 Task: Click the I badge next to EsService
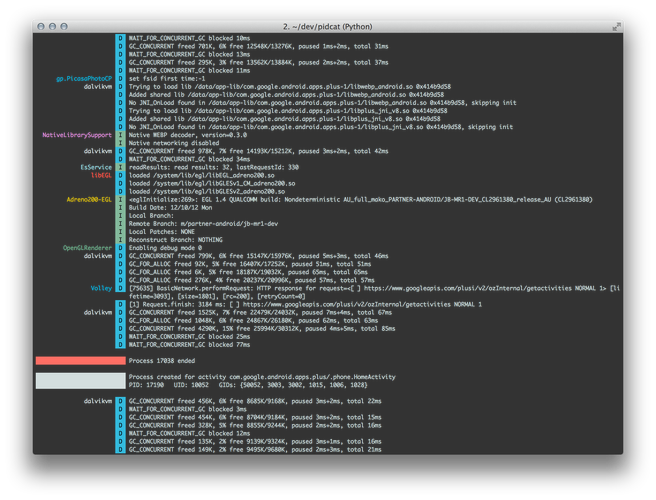[120, 167]
